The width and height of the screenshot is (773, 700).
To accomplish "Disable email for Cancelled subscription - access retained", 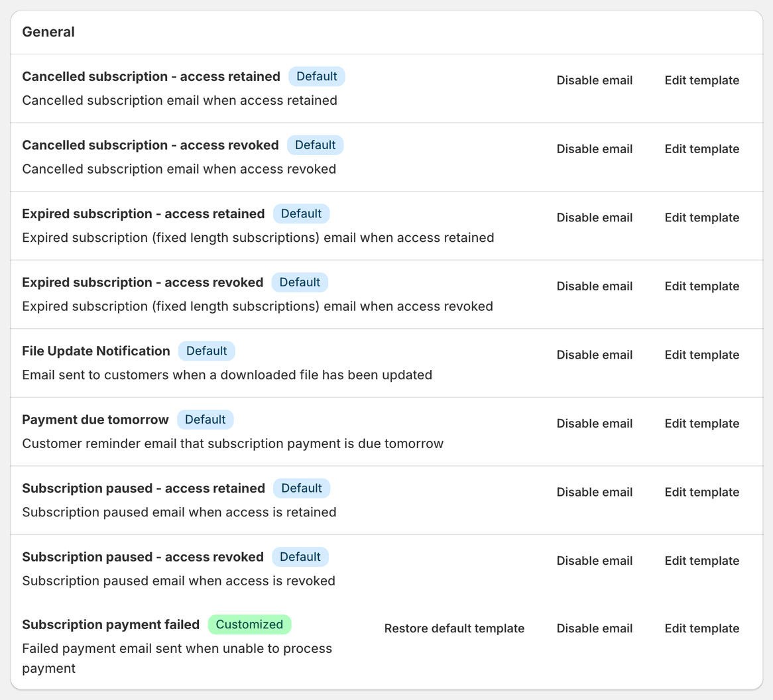I will 594,80.
